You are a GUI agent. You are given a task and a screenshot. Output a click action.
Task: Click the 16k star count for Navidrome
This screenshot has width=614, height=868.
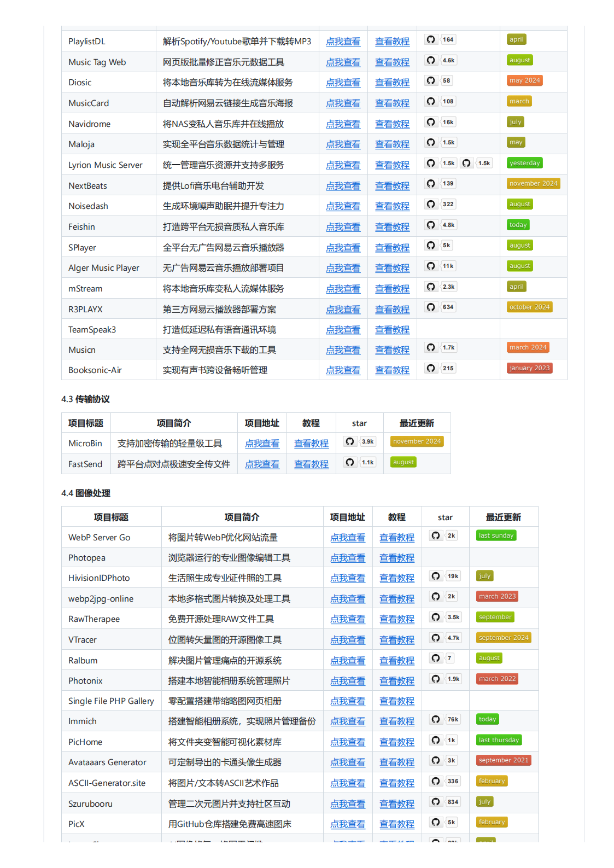(448, 122)
